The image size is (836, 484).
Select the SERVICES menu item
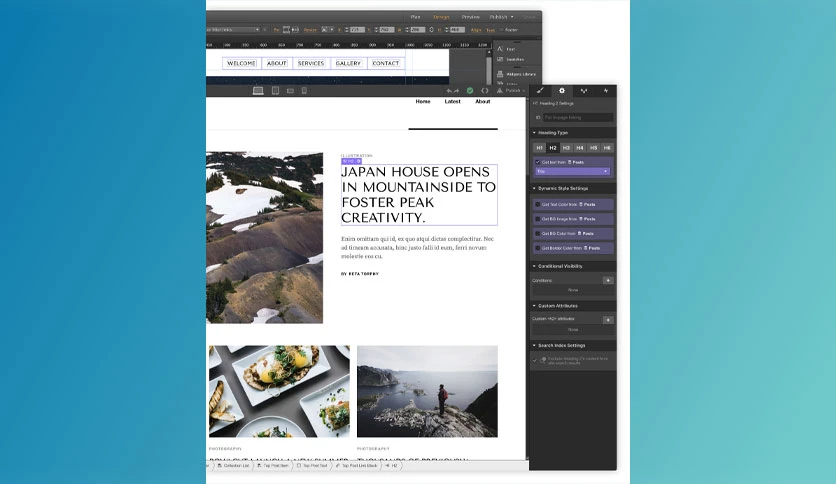tap(311, 63)
